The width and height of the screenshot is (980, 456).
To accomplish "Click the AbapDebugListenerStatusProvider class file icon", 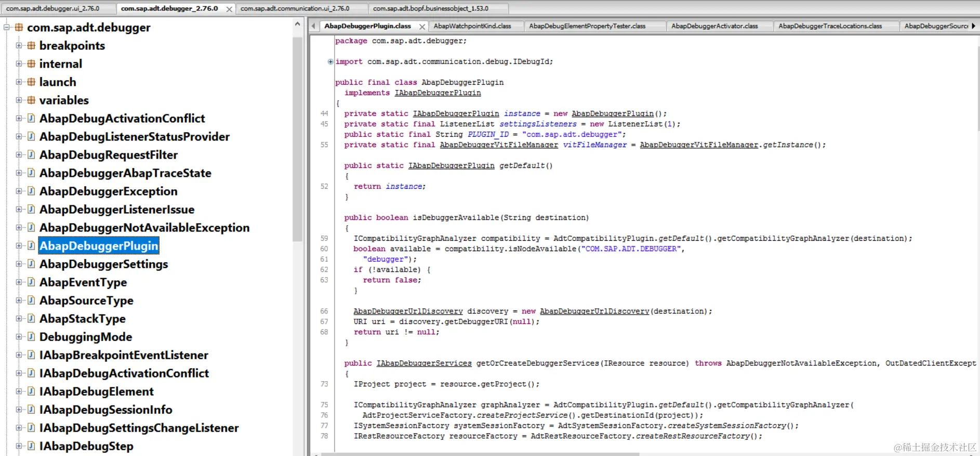I will point(31,137).
